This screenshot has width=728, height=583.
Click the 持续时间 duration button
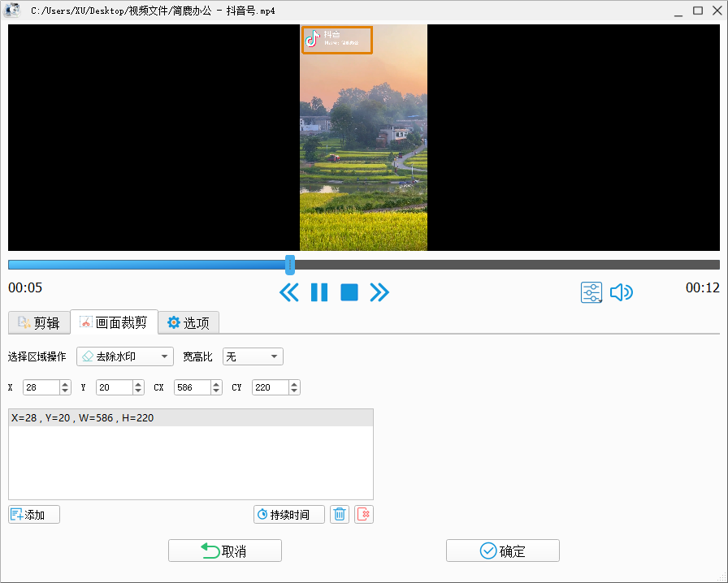pyautogui.click(x=288, y=514)
